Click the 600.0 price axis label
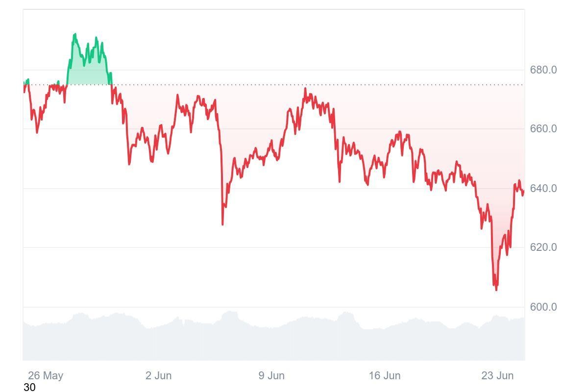Screen dimensions: 588x392 click(543, 307)
